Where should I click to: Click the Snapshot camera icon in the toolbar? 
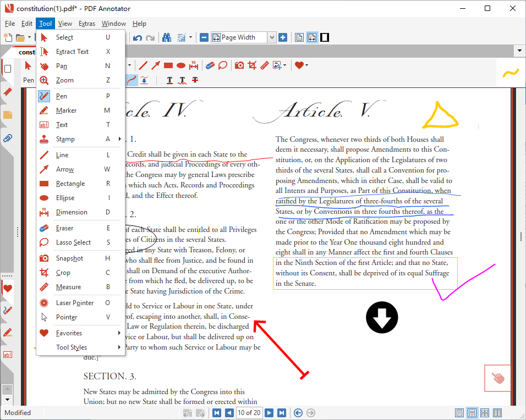239,65
